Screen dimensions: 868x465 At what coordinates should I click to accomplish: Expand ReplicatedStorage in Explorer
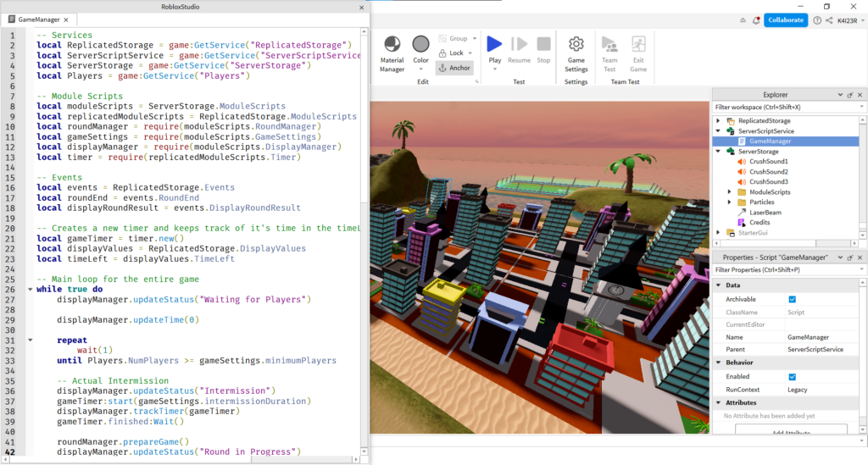(x=718, y=120)
